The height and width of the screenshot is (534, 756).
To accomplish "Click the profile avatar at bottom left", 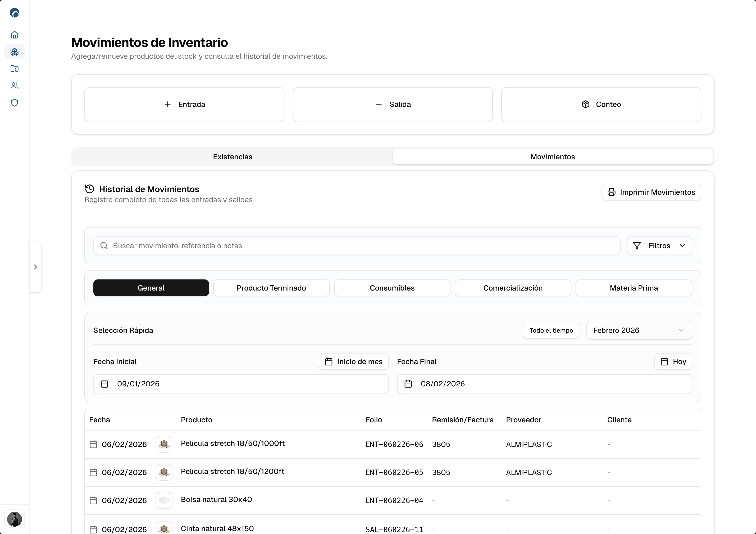I will pyautogui.click(x=15, y=519).
